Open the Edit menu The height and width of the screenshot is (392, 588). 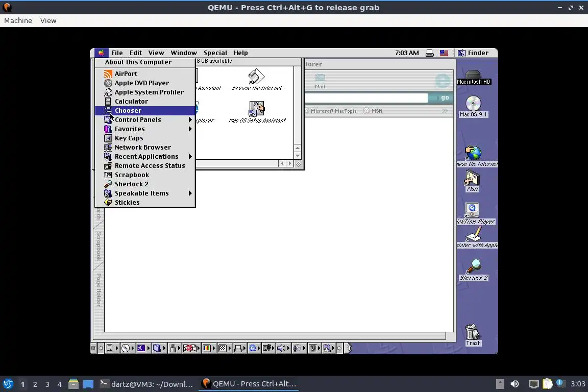coord(135,53)
